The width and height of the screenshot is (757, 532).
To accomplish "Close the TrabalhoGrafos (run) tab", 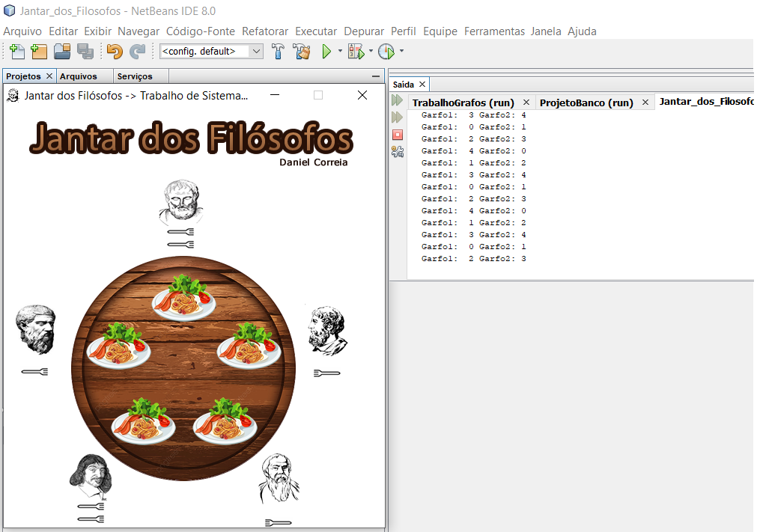I will (x=526, y=103).
